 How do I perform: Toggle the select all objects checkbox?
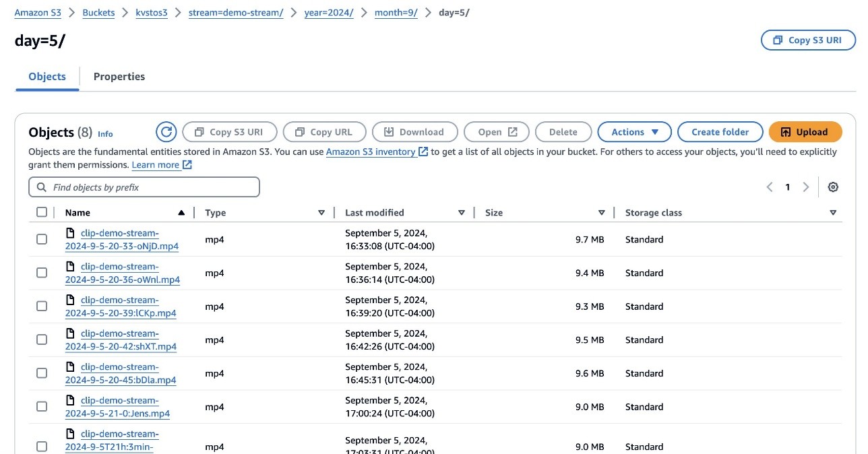(x=42, y=212)
